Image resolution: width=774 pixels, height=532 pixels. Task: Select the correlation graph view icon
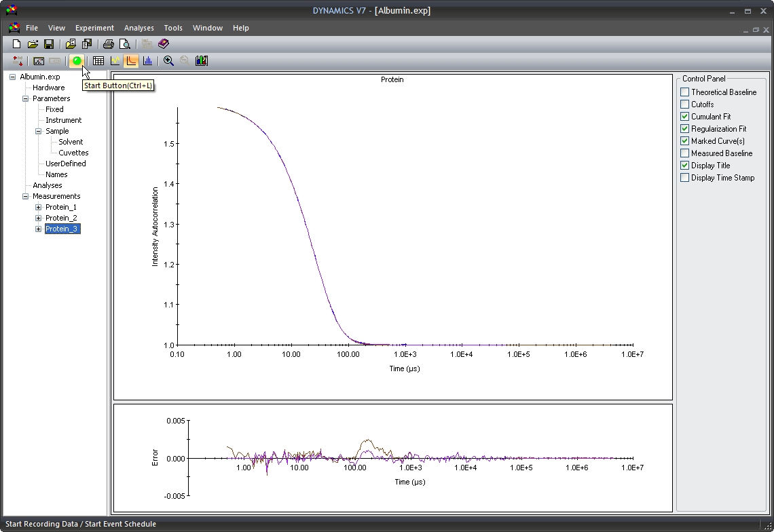[131, 60]
